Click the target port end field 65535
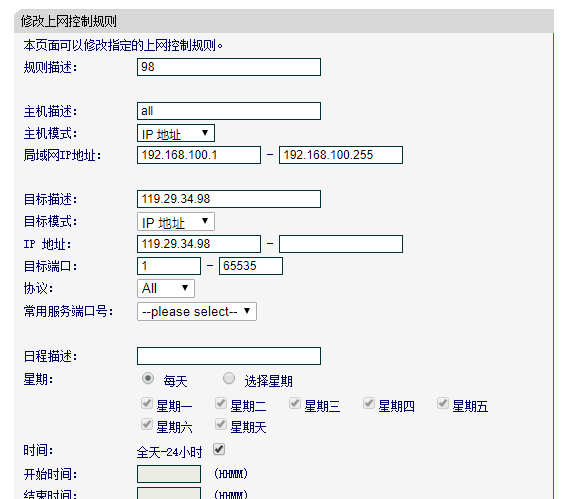 click(251, 266)
